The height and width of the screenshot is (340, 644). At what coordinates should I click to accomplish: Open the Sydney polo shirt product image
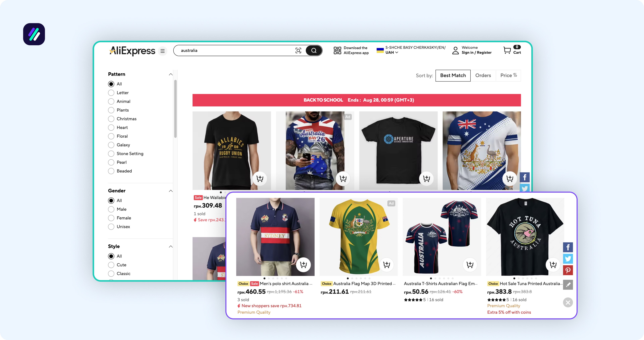coord(275,237)
